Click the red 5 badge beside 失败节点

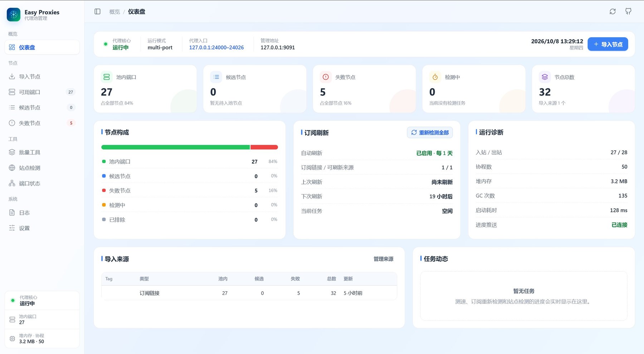point(71,123)
